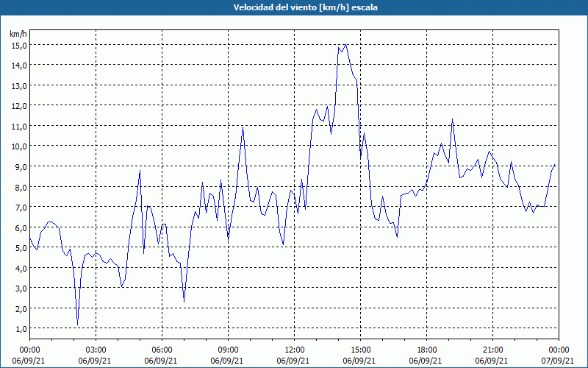Click the 06/09/21 date beneath the 12:00 label

[x=293, y=361]
